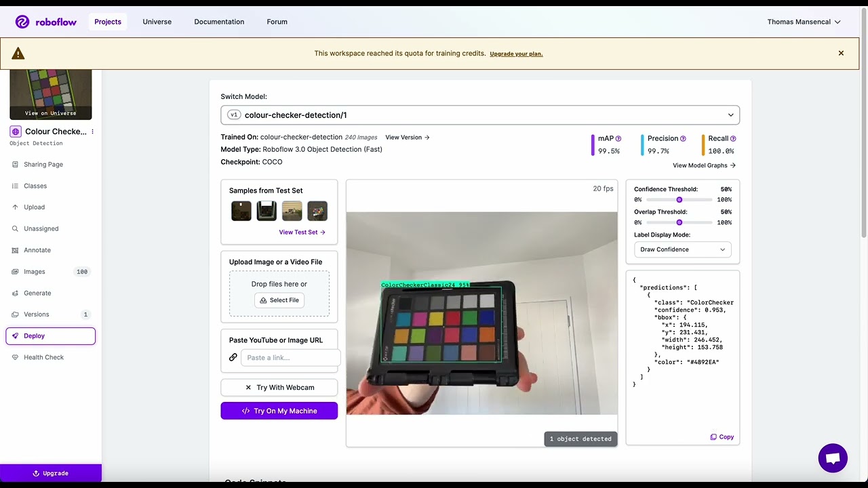Open Thomas Mansencal account menu
This screenshot has width=868, height=488.
tap(804, 22)
